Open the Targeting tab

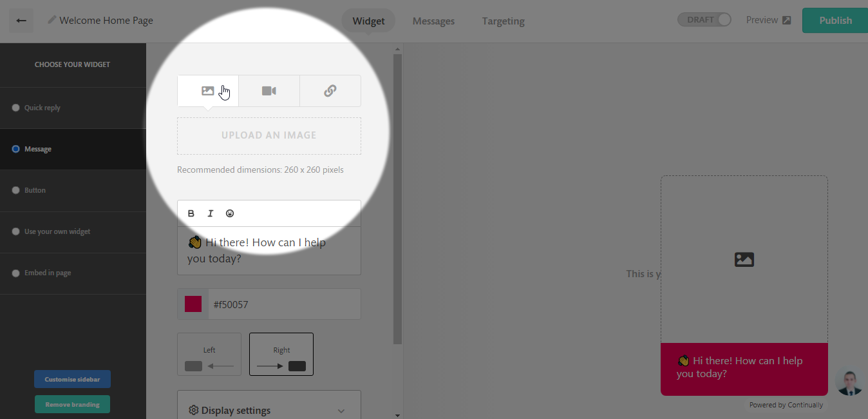tap(503, 21)
